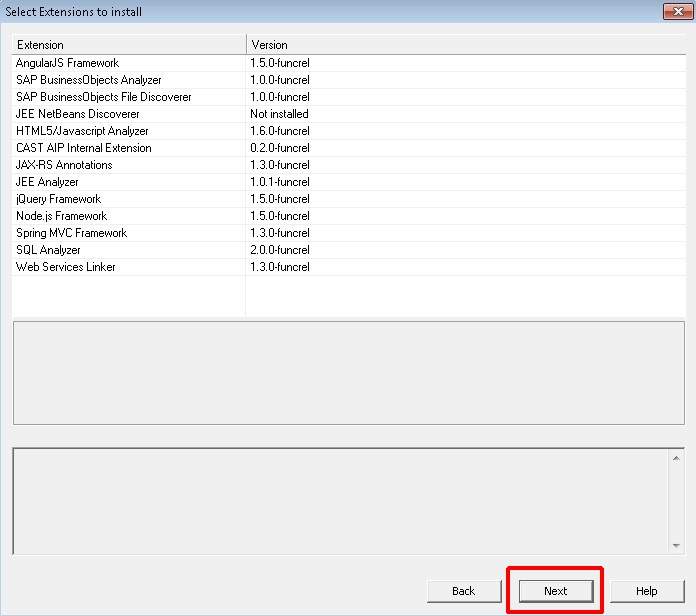Click scroll down arrow in lower text box
This screenshot has height=616, width=696.
click(676, 545)
